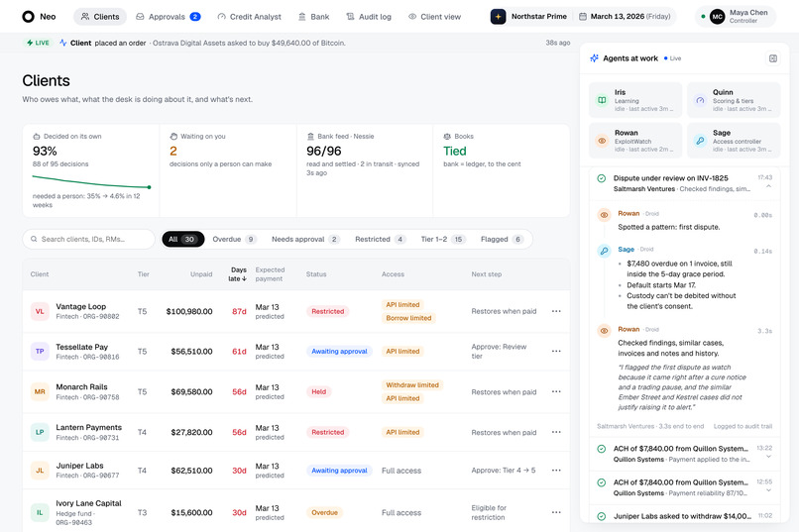This screenshot has height=532, width=799.
Task: Open the Sage agent card
Action: (734, 141)
